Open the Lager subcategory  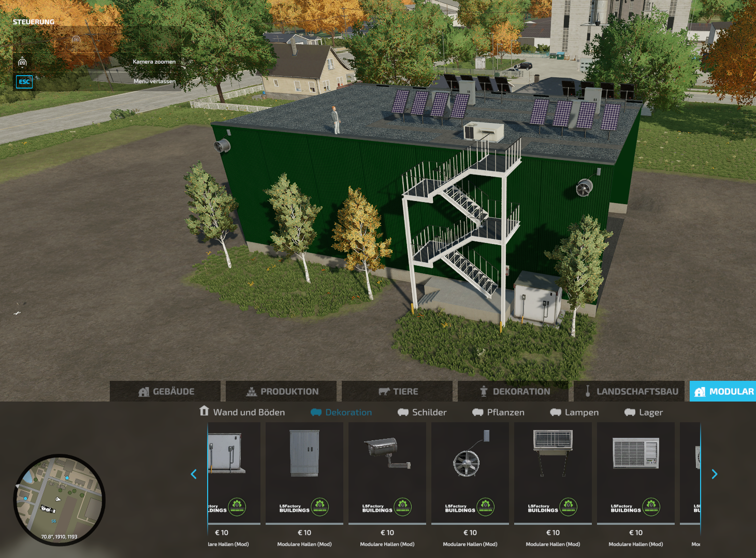(x=644, y=412)
